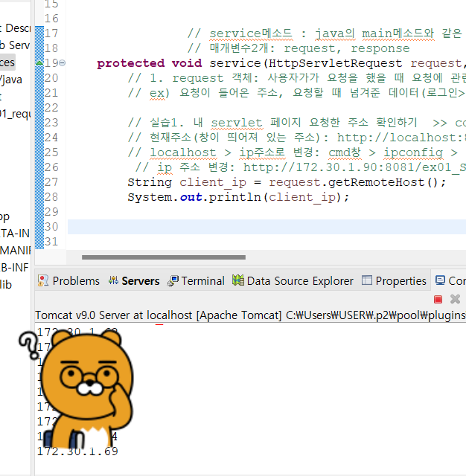Click the console output '172.30.1.69' last line
Viewport: 466px width, 476px height.
(77, 451)
